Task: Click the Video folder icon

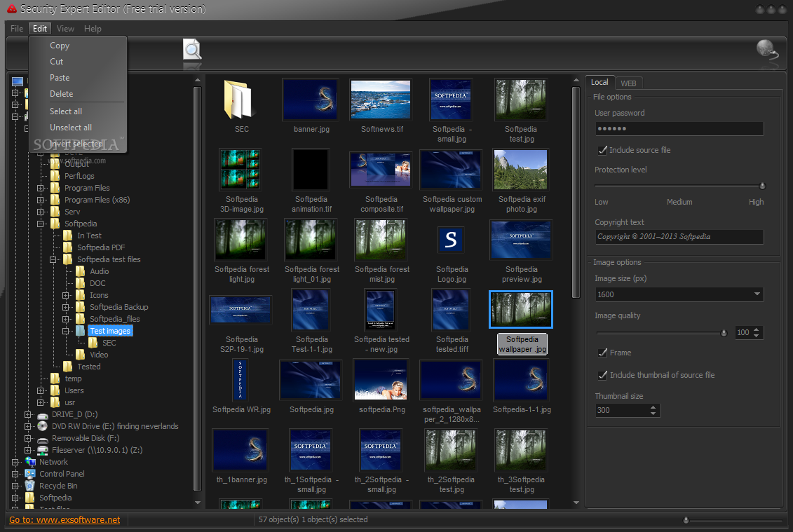Action: click(x=81, y=355)
